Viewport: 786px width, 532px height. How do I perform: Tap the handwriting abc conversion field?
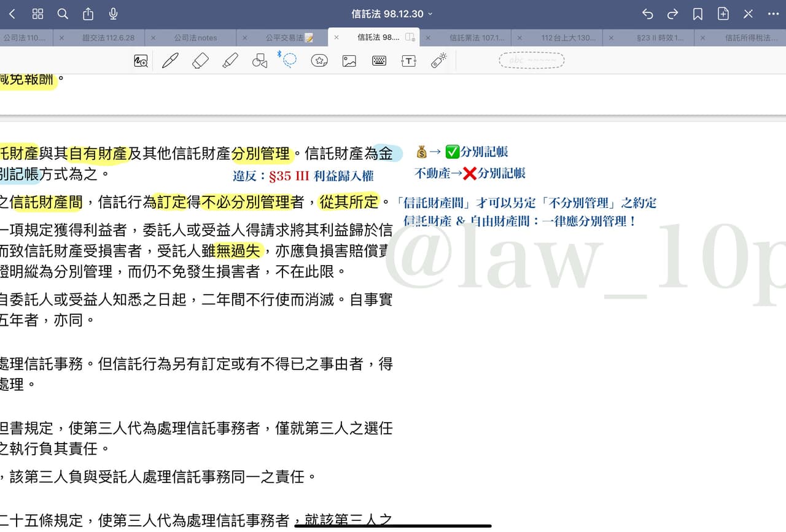pos(531,60)
